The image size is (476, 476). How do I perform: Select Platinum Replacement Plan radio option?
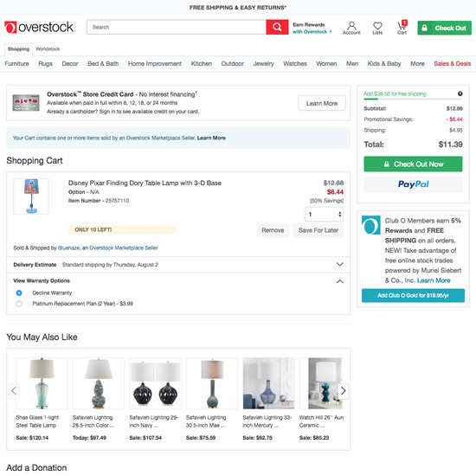[x=19, y=304]
